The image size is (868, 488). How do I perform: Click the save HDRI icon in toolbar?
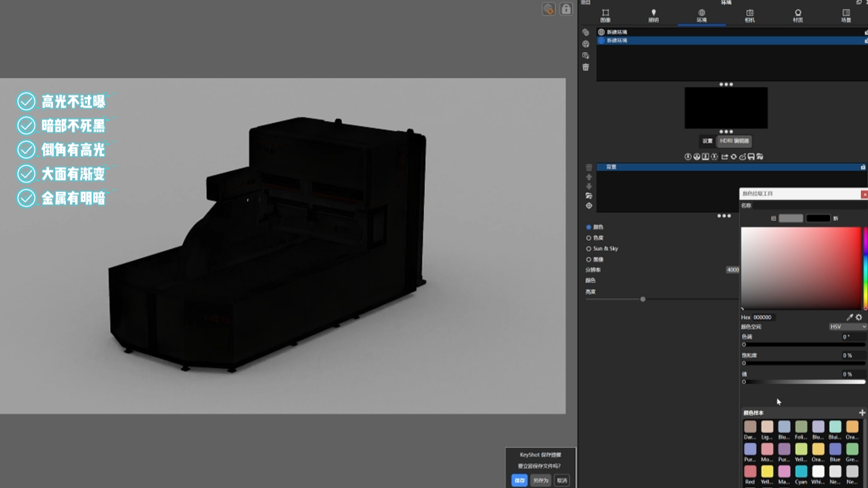(751, 157)
